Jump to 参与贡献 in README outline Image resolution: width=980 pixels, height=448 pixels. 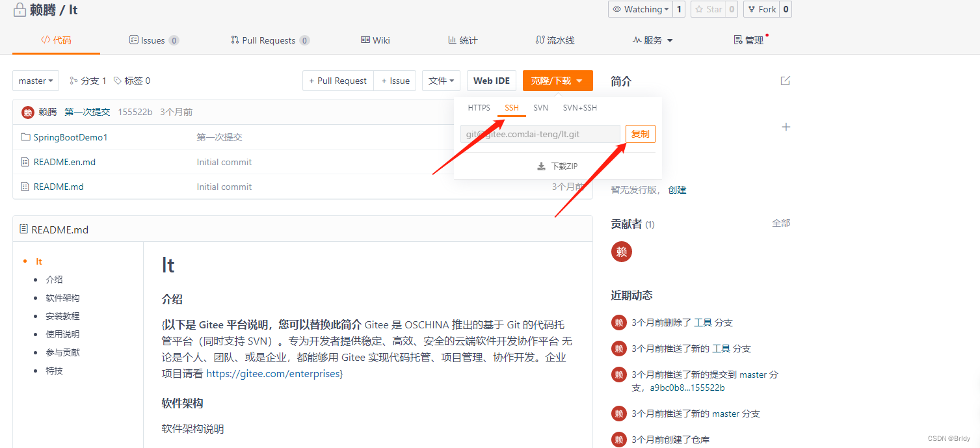[62, 352]
